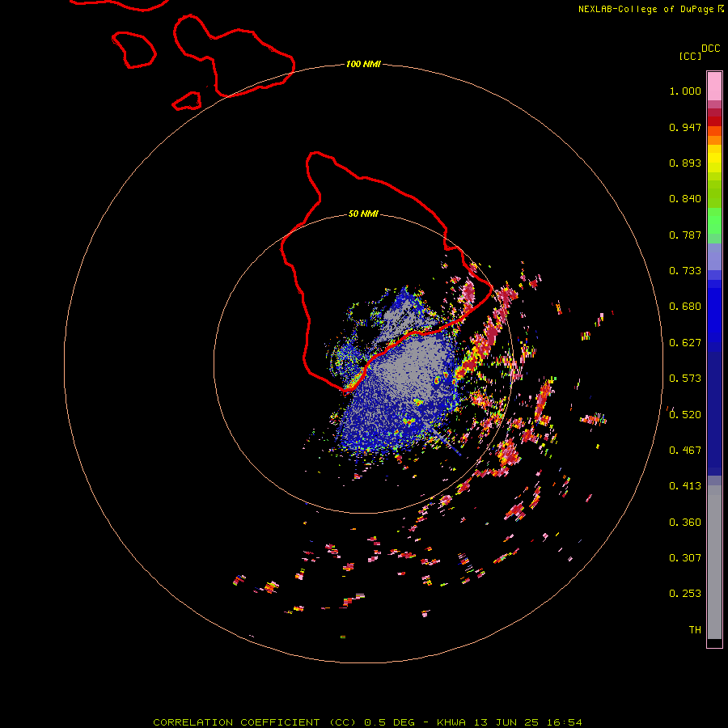This screenshot has width=728, height=728.
Task: Click the "0.893" legend value
Action: click(x=685, y=163)
